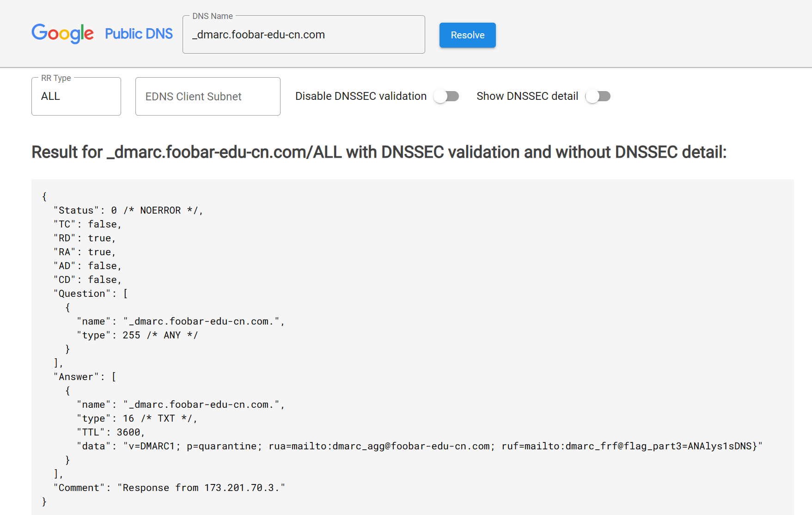Click the "Question": [ line

[91, 294]
